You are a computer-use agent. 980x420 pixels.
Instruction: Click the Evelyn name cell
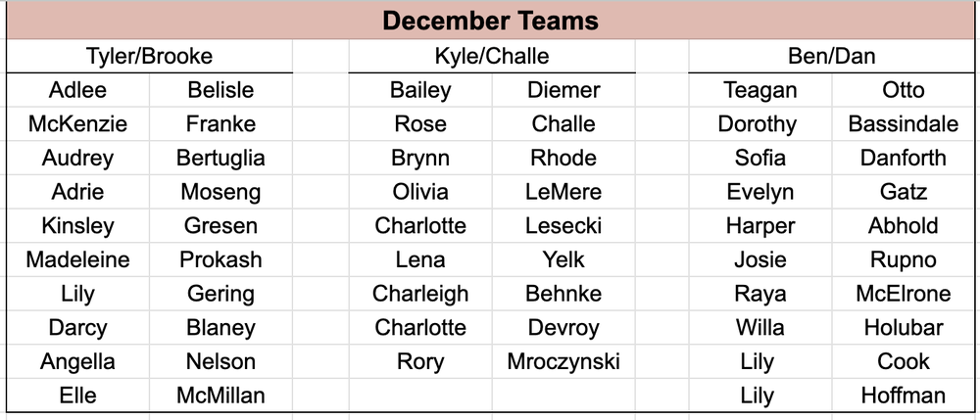pos(760,192)
